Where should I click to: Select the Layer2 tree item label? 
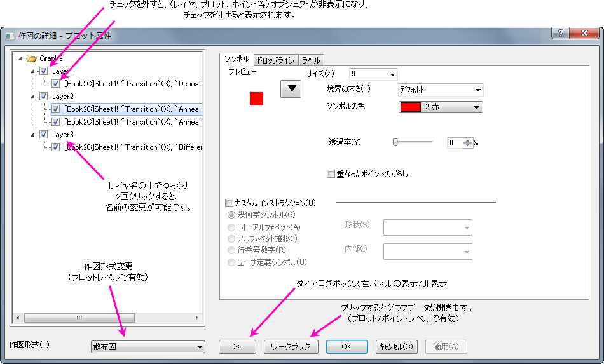[x=62, y=97]
